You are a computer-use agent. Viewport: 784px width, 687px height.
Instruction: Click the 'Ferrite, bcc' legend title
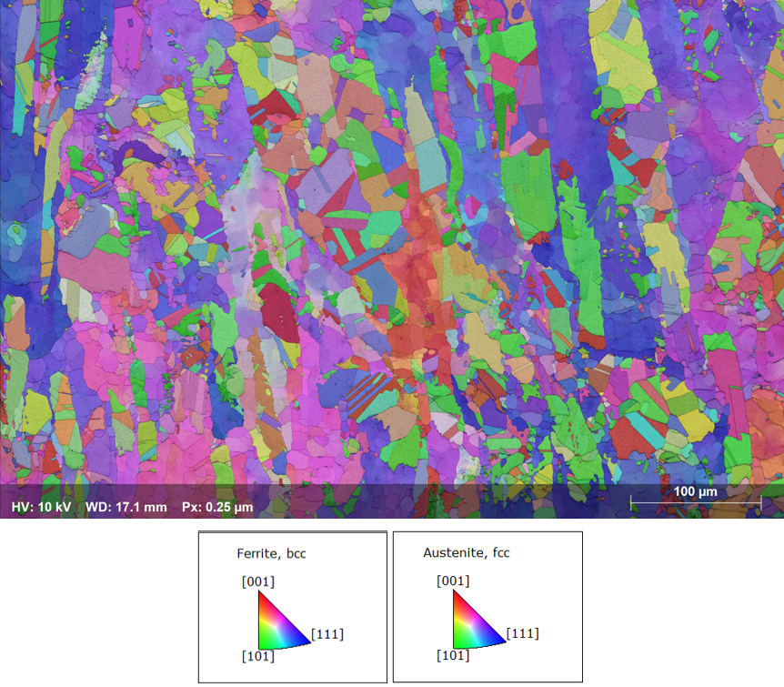[x=271, y=553]
